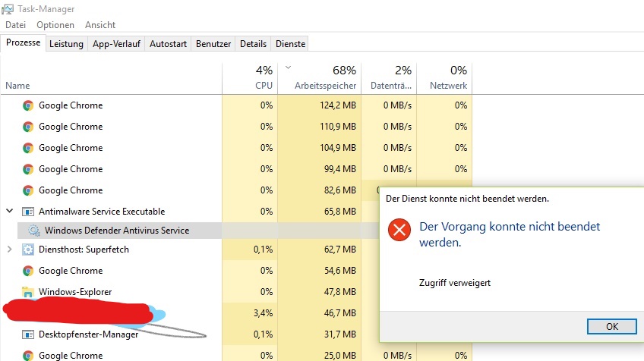Expand the Diensthost: Superfetch group
Image resolution: width=644 pixels, height=361 pixels.
tap(10, 249)
